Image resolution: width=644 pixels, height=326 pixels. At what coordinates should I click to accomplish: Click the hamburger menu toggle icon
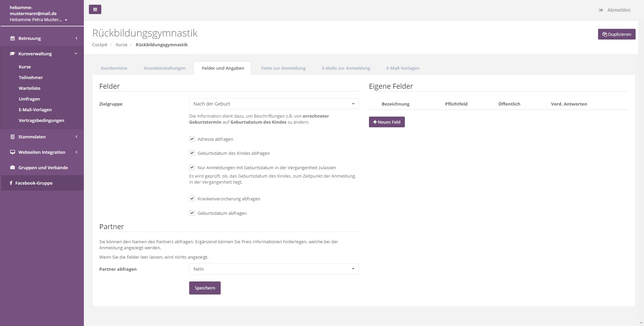tap(95, 9)
